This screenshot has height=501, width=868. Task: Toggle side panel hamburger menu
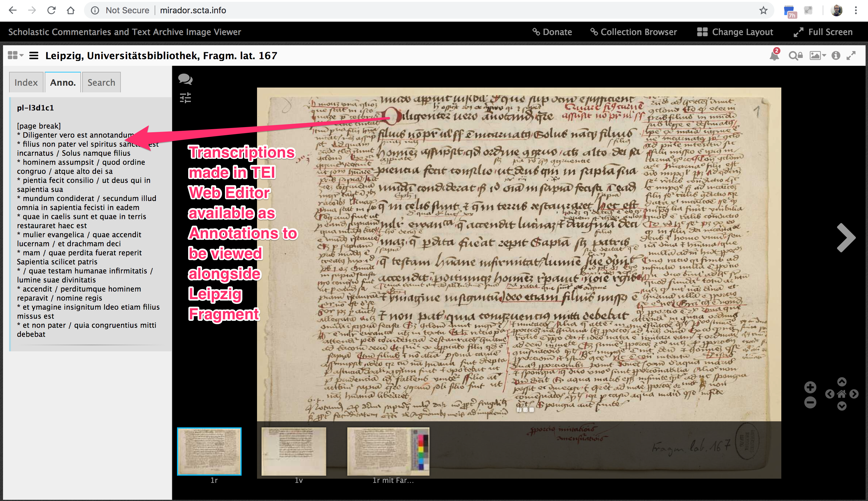34,56
